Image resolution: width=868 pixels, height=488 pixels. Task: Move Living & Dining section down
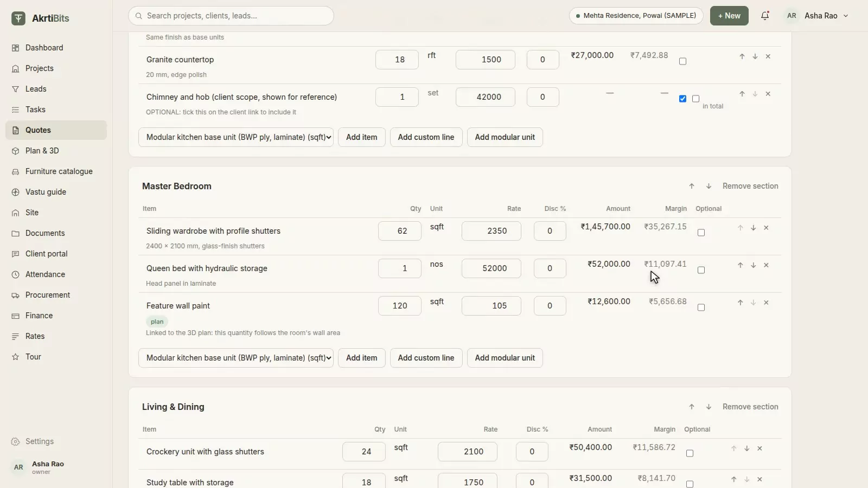[709, 407]
